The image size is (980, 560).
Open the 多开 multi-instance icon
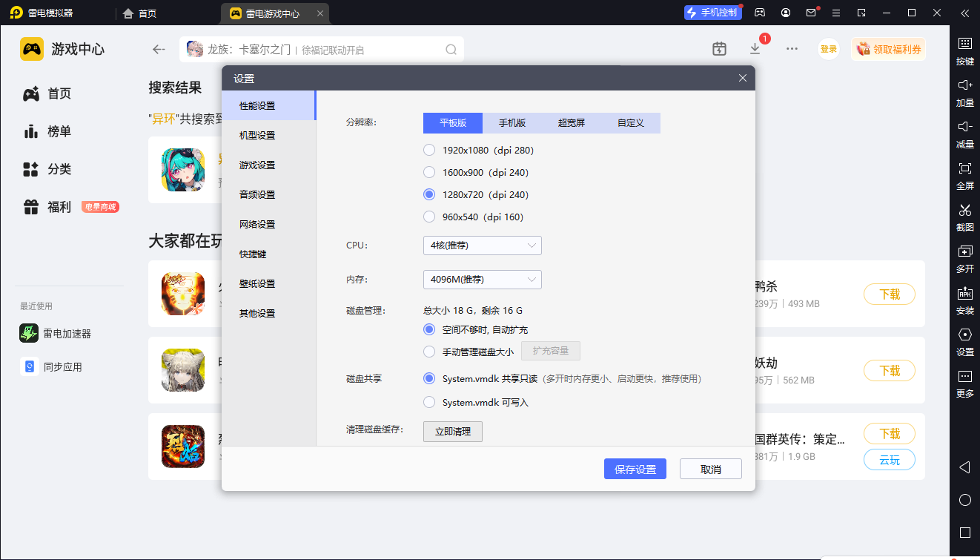964,252
